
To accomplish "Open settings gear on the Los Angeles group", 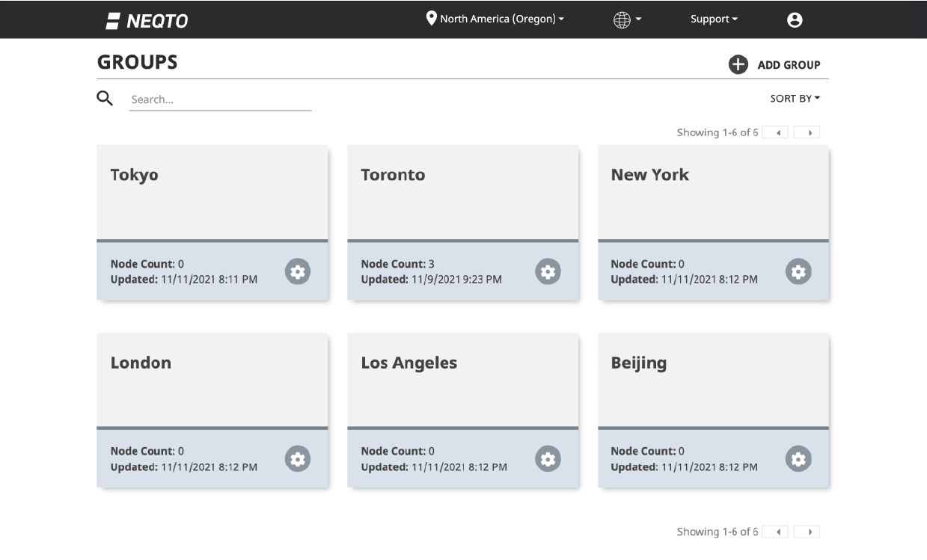I will [x=548, y=458].
